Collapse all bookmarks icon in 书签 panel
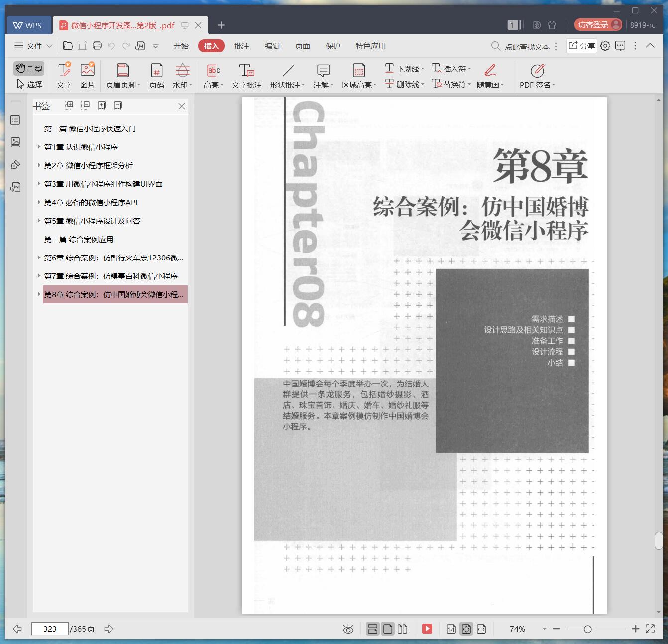 tap(86, 105)
